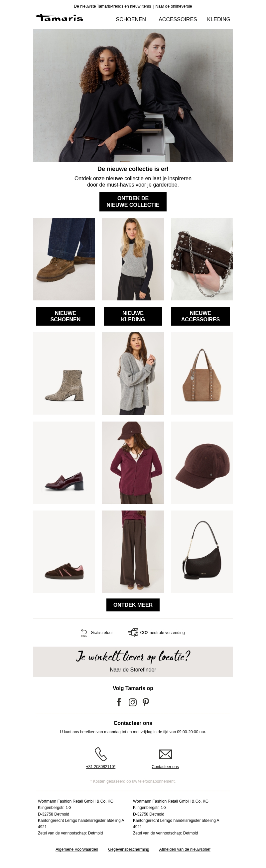Open the Facebook icon
This screenshot has height=868, width=266.
coord(119,702)
